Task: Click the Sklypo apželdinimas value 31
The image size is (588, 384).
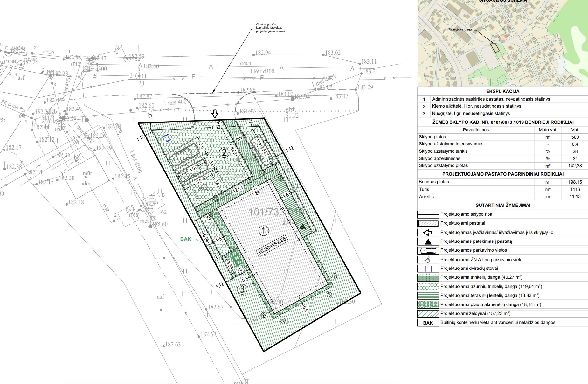Action: click(575, 159)
